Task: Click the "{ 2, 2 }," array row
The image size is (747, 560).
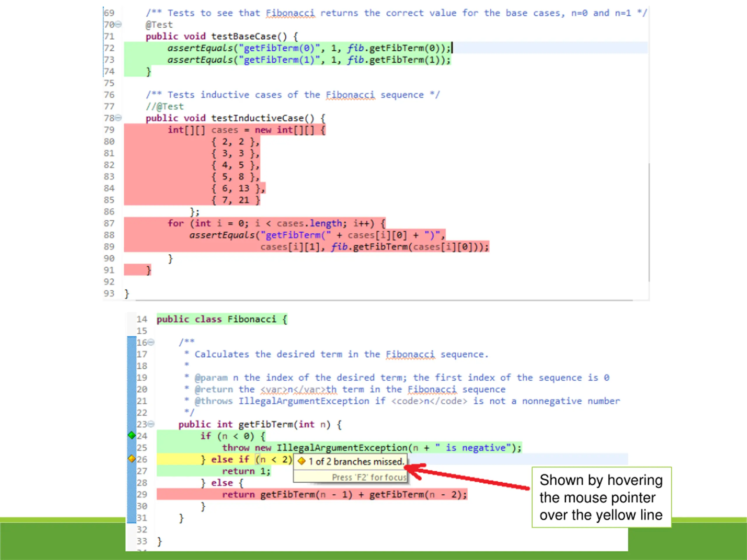Action: coord(235,141)
